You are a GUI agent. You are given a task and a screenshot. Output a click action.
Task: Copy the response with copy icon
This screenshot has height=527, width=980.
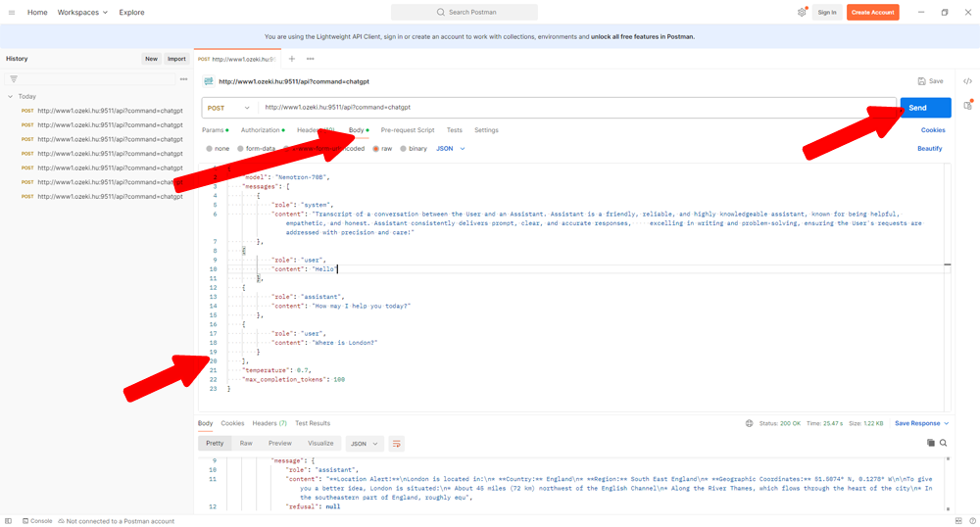tap(931, 443)
